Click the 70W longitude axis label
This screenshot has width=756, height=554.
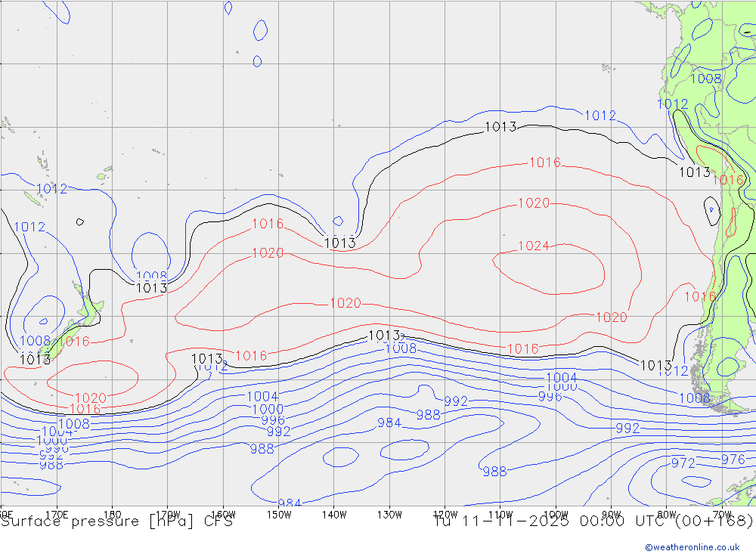click(x=722, y=515)
